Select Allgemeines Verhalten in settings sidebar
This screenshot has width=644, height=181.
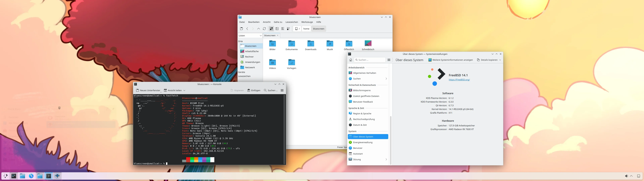click(368, 73)
